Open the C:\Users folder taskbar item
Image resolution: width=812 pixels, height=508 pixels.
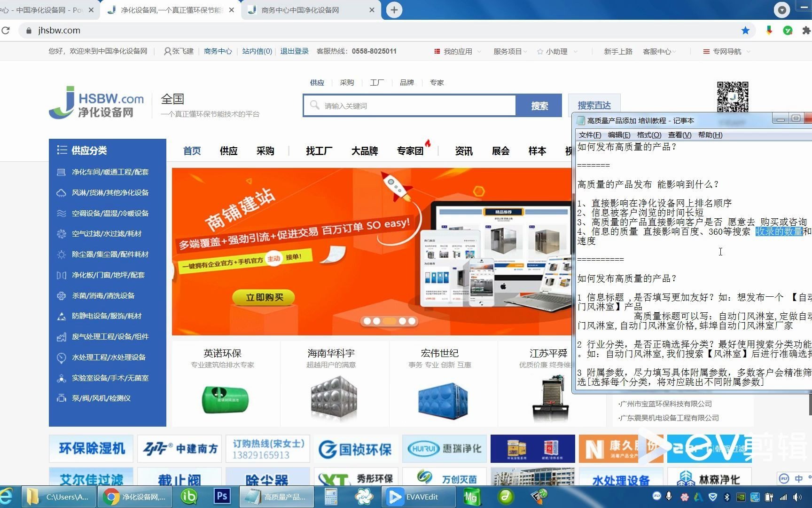click(58, 497)
